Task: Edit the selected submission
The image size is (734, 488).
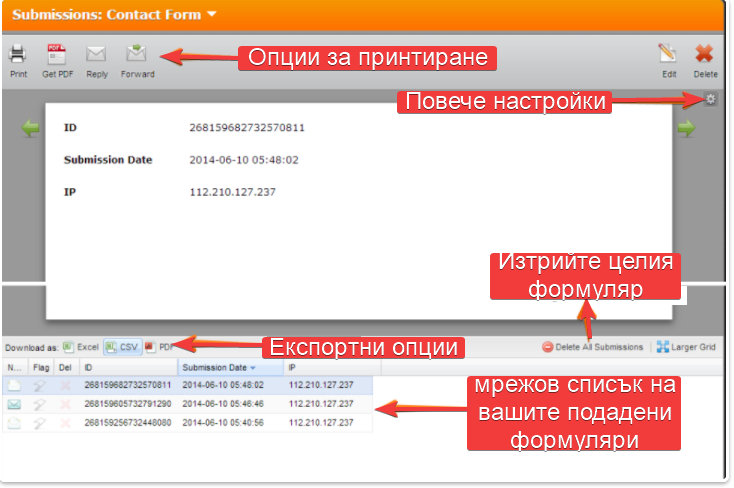Action: point(668,61)
